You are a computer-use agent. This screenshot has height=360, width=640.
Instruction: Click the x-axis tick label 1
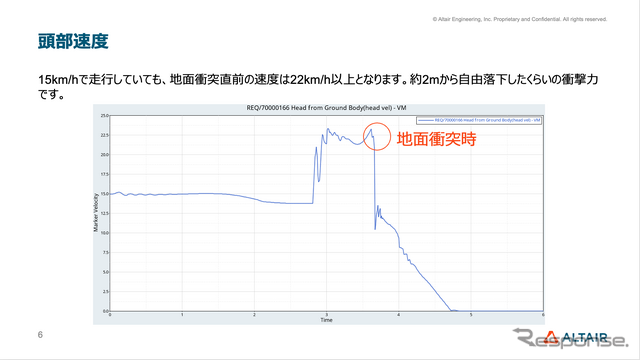(x=182, y=315)
